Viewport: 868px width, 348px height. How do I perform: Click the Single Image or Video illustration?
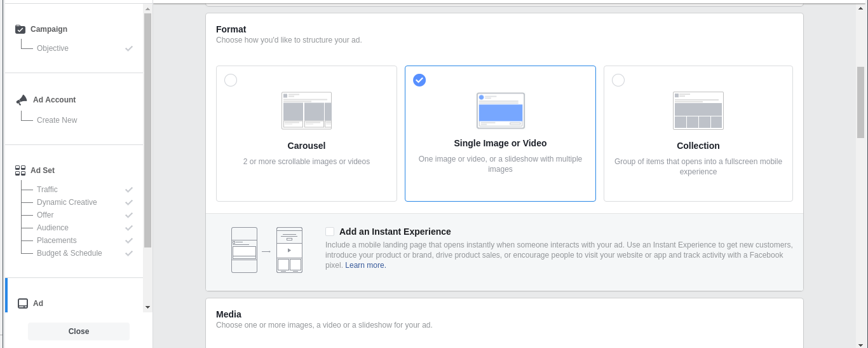501,111
